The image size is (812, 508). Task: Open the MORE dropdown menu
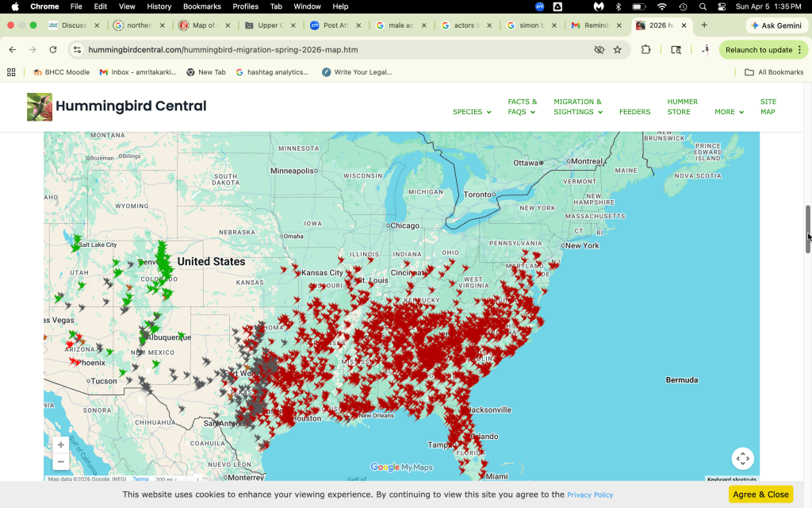[x=727, y=112]
